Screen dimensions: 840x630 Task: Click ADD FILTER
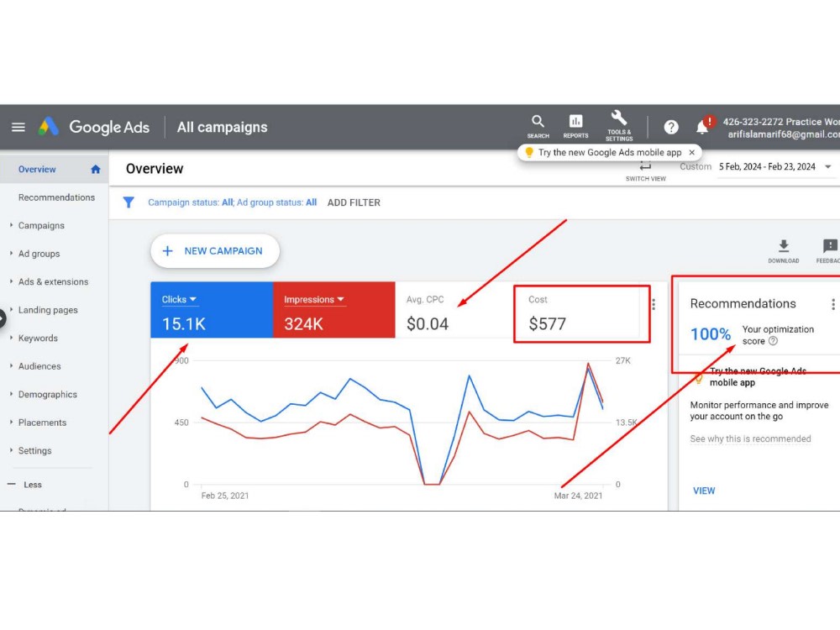click(x=354, y=202)
